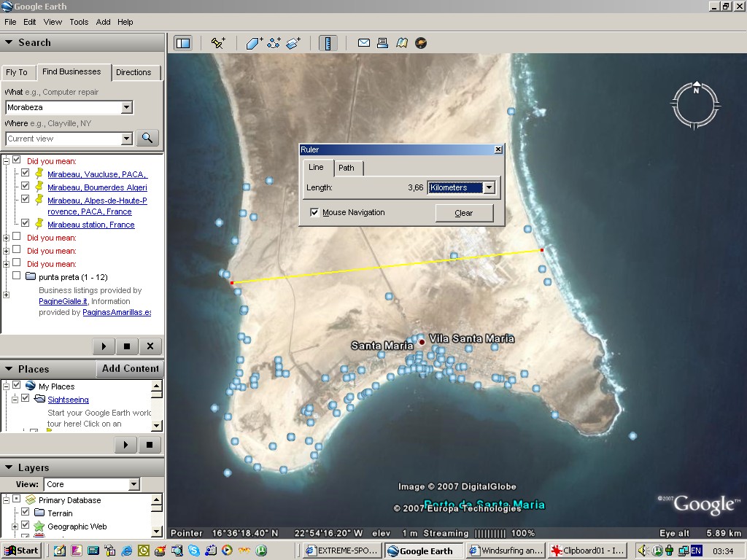Click the Email envelope icon
This screenshot has height=560, width=747.
[x=363, y=43]
